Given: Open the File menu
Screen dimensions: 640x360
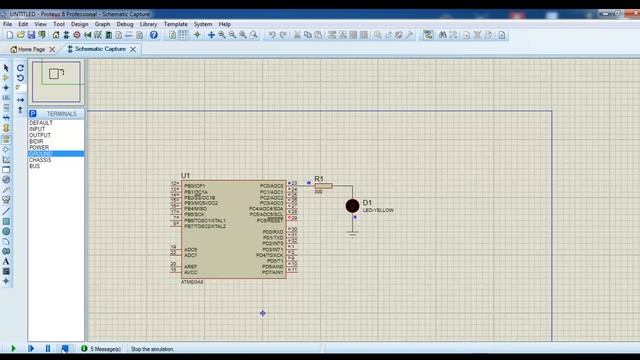Looking at the screenshot, I should pos(7,24).
